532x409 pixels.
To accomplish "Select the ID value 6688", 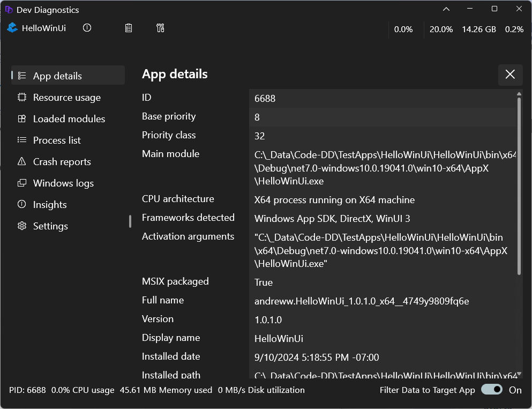I will 265,99.
